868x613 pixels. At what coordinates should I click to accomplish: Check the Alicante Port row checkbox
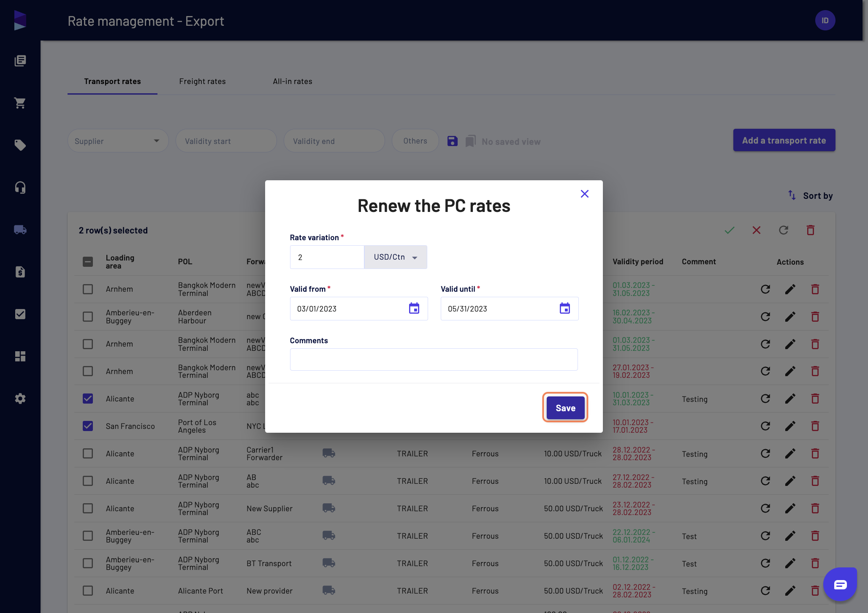pos(88,591)
